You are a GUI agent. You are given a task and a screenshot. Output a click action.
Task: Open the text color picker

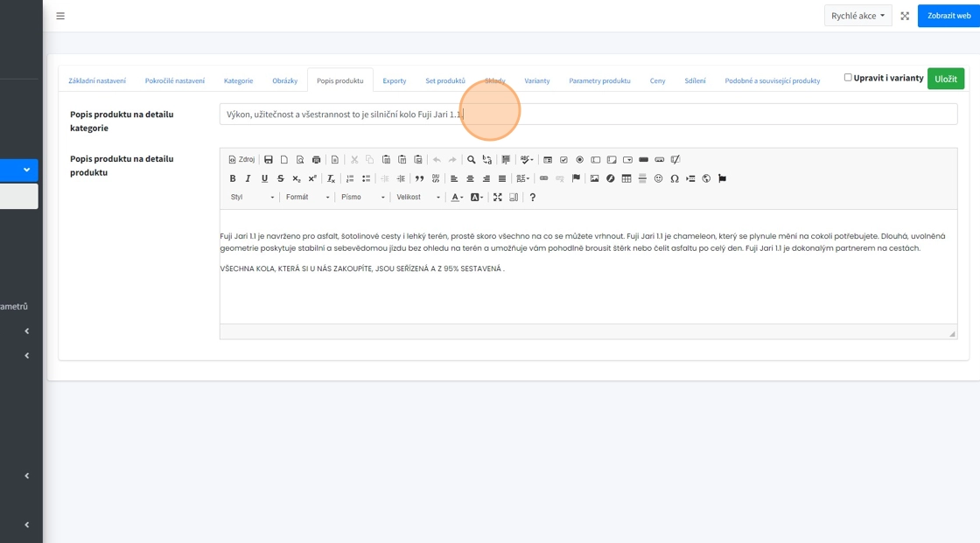pyautogui.click(x=457, y=198)
